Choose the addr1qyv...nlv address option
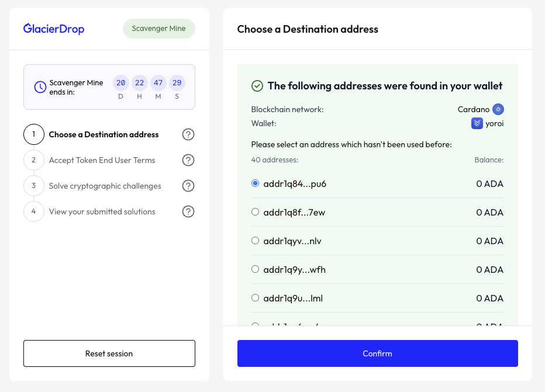Viewport: 545px width, 392px height. point(255,241)
